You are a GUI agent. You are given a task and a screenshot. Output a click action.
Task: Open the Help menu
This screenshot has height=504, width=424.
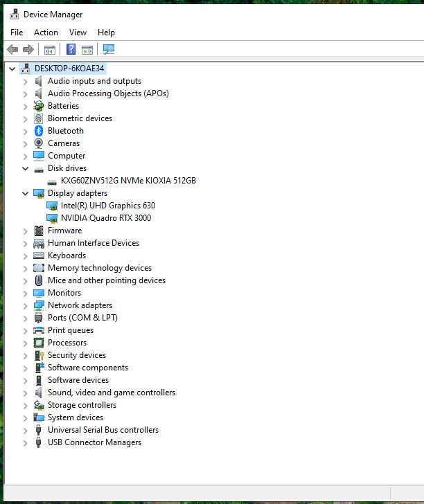point(106,33)
